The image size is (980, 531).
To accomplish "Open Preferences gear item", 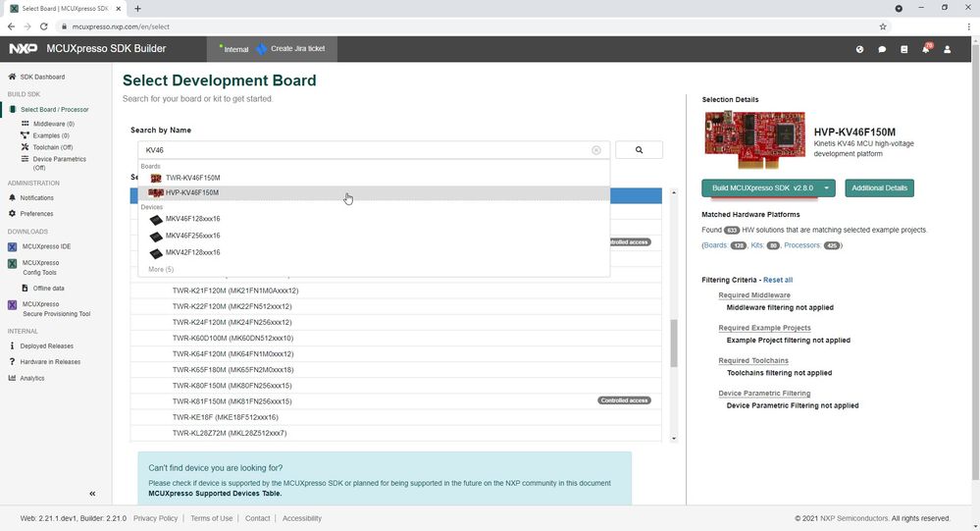I will point(12,214).
